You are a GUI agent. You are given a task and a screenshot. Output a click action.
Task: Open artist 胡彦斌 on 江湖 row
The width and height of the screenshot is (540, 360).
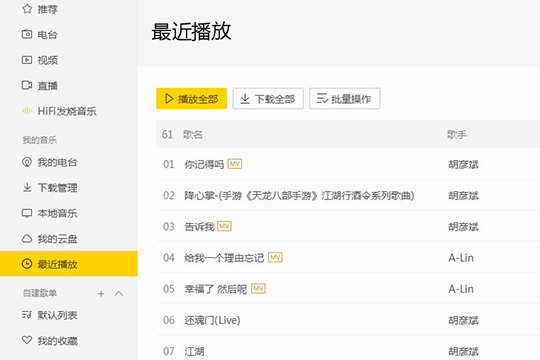point(463,351)
